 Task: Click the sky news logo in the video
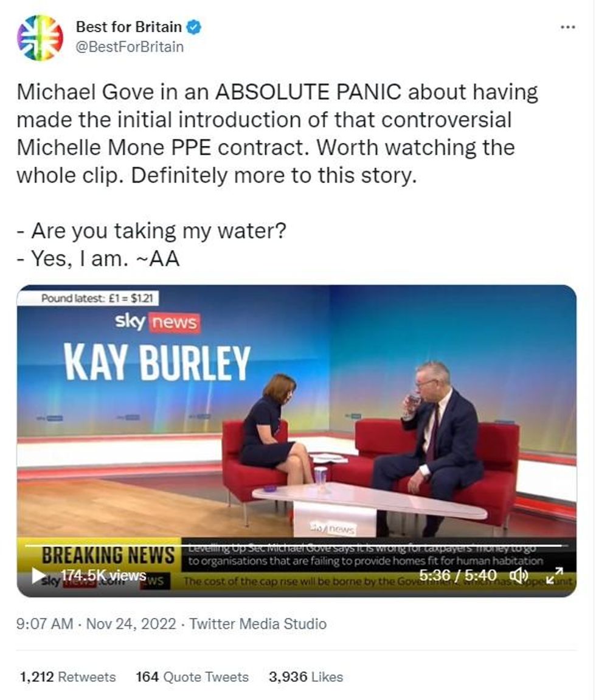point(157,322)
